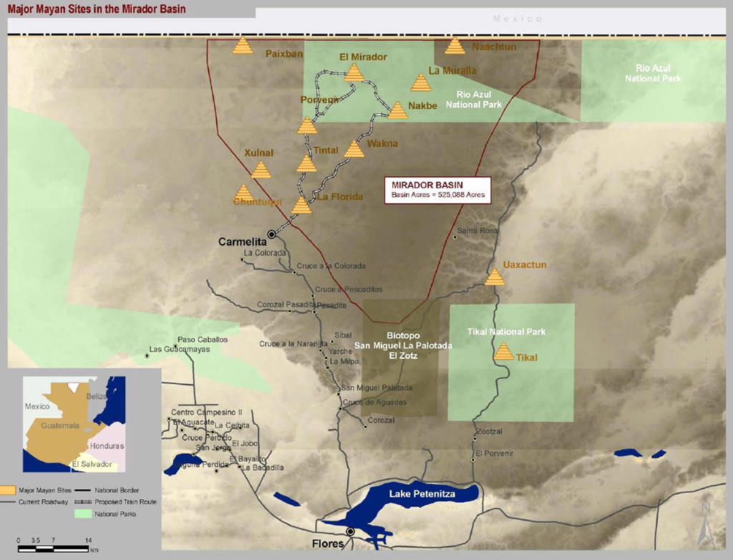Click the Tikal National Park label

click(506, 332)
